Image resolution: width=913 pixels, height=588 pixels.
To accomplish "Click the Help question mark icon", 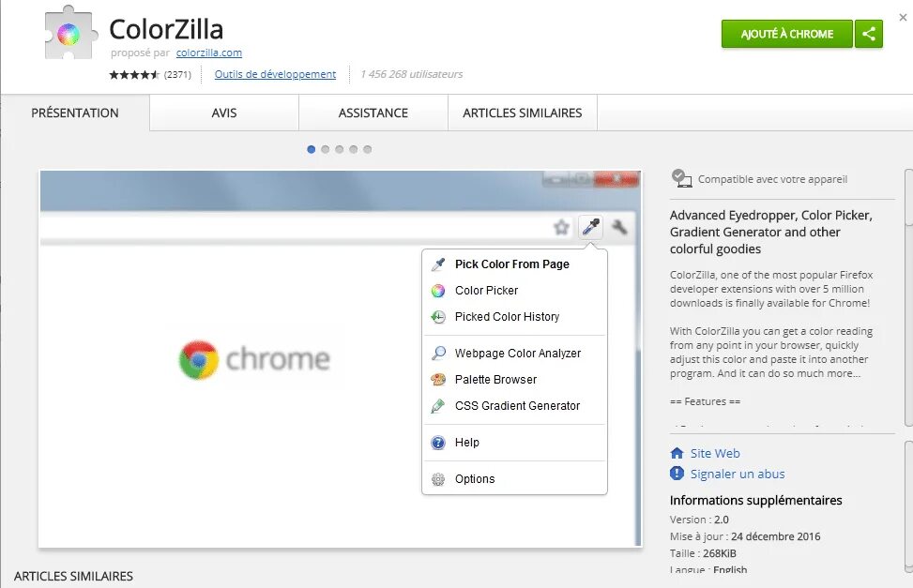I will click(x=438, y=443).
